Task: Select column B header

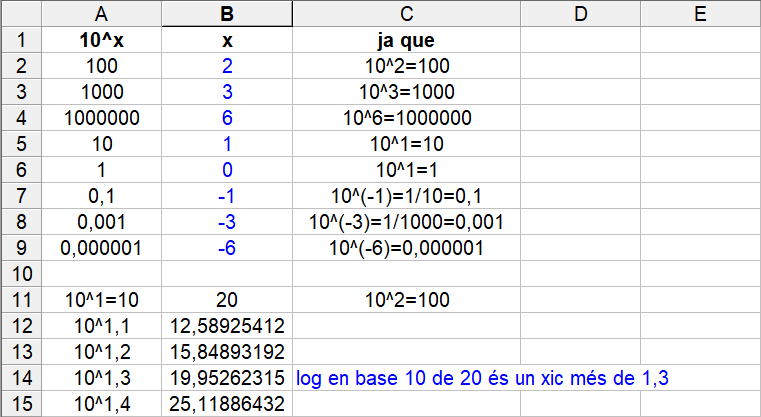Action: 226,14
